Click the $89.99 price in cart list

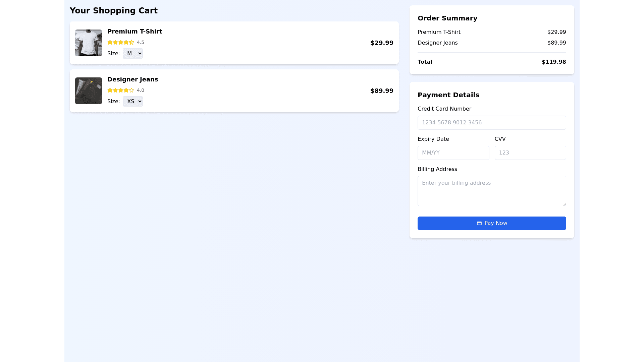[x=381, y=91]
